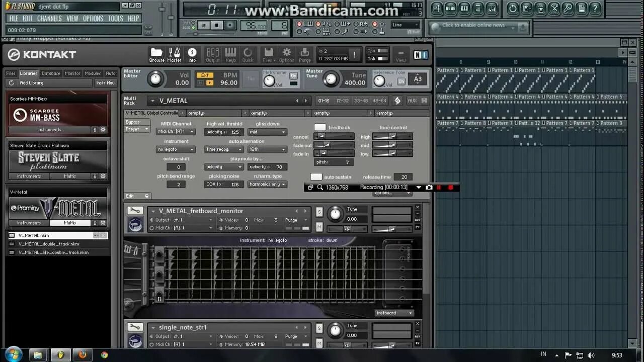644x362 pixels.
Task: Click Instr Nav button
Action: point(105,83)
